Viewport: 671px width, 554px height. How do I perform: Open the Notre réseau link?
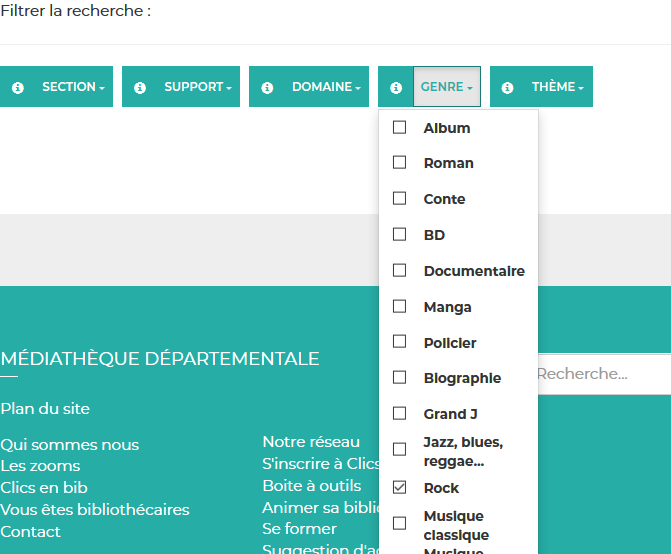click(x=311, y=442)
